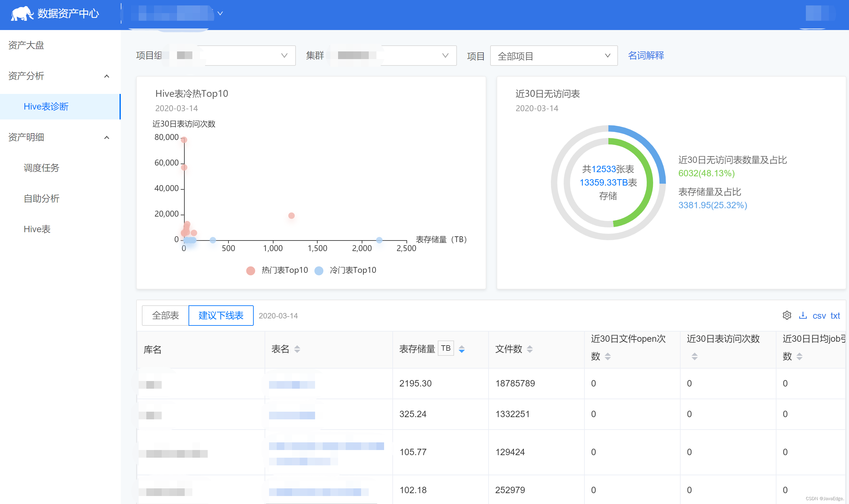This screenshot has height=504, width=849.
Task: Sort by 文件数 column sort arrows
Action: (530, 349)
